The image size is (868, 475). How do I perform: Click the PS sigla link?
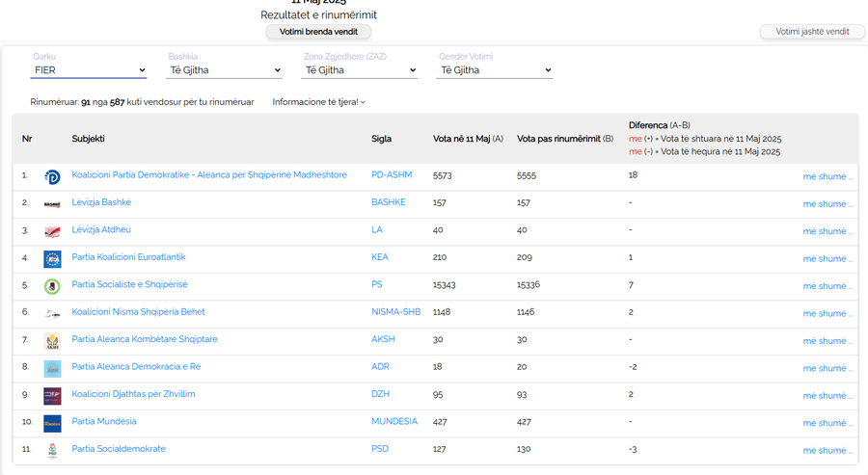coord(377,284)
